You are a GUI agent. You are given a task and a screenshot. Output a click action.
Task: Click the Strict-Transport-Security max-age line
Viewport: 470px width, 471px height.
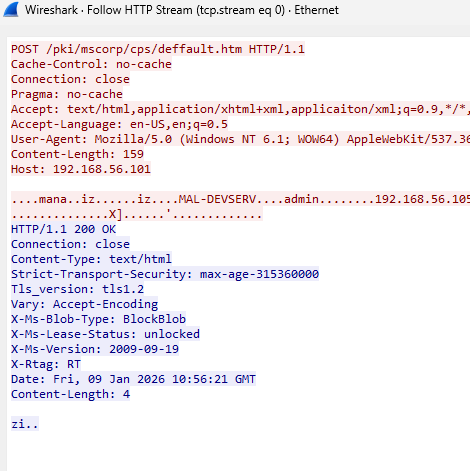pos(165,274)
